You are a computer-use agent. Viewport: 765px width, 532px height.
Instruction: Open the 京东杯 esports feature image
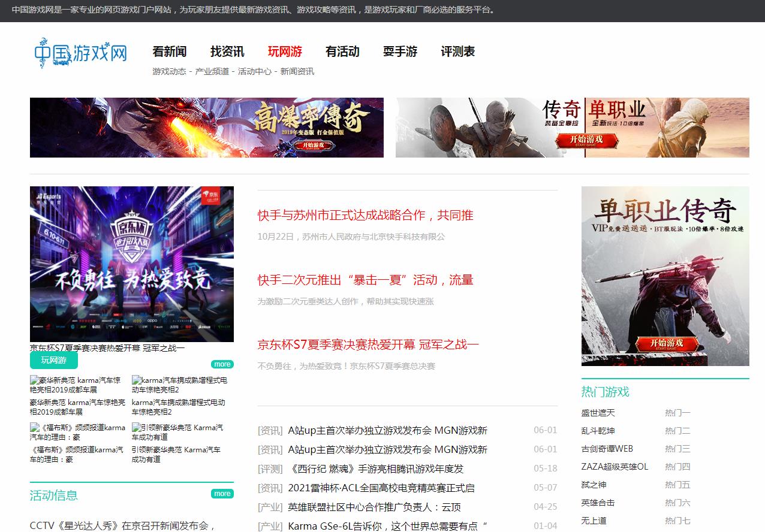point(132,264)
